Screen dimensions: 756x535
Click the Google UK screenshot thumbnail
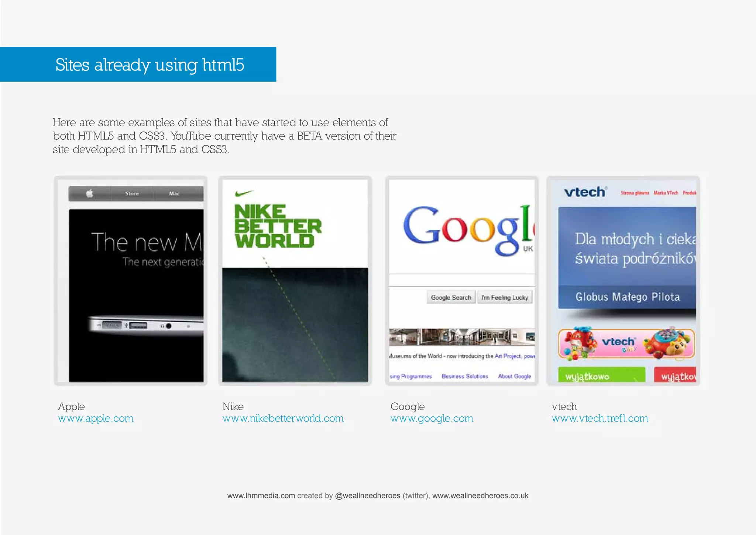pyautogui.click(x=462, y=281)
